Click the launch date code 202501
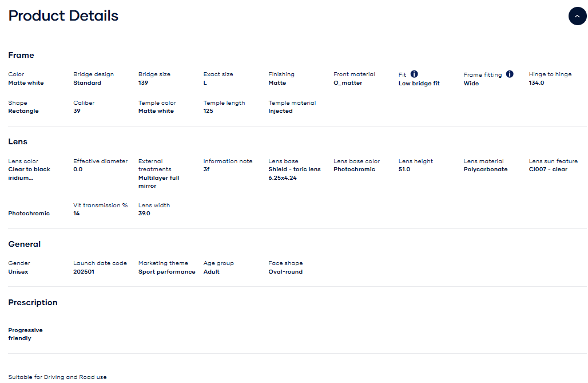The width and height of the screenshot is (588, 383). point(84,272)
